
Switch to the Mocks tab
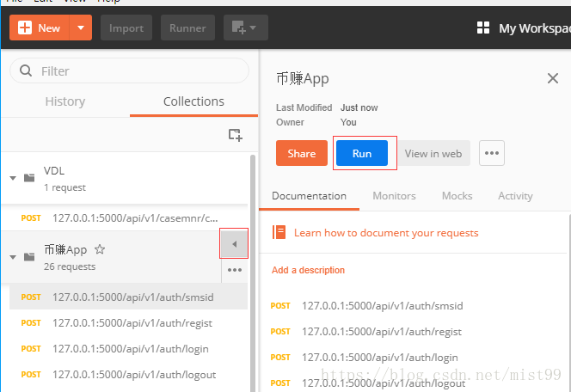coord(457,196)
